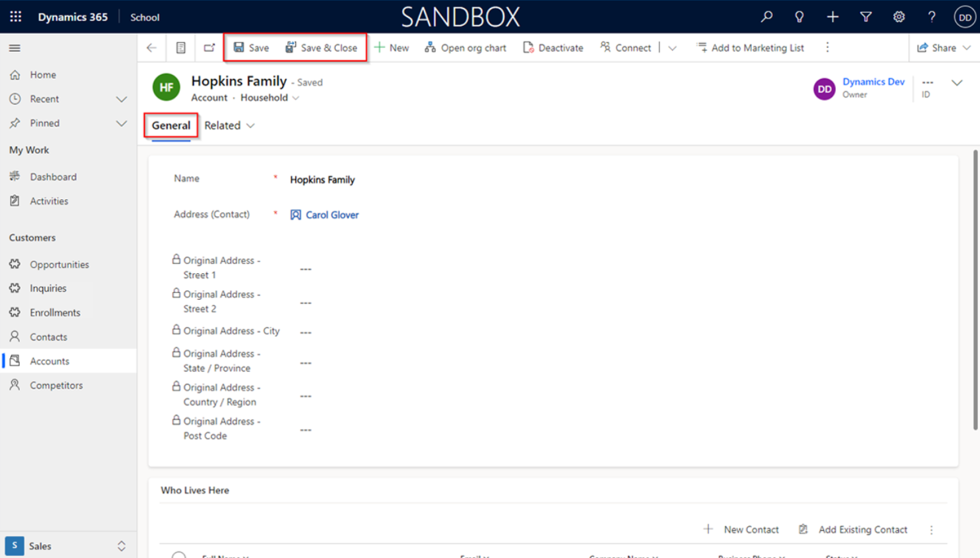Expand the header details chevron
This screenshot has width=980, height=558.
tap(957, 83)
